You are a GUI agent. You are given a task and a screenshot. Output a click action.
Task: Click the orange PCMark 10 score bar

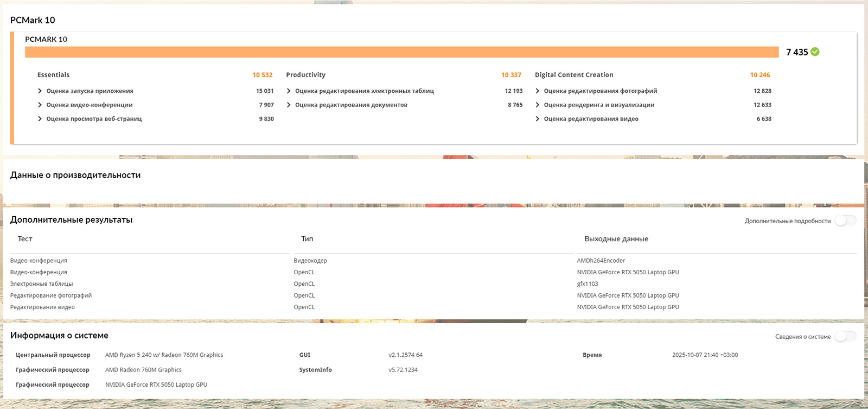(x=401, y=52)
